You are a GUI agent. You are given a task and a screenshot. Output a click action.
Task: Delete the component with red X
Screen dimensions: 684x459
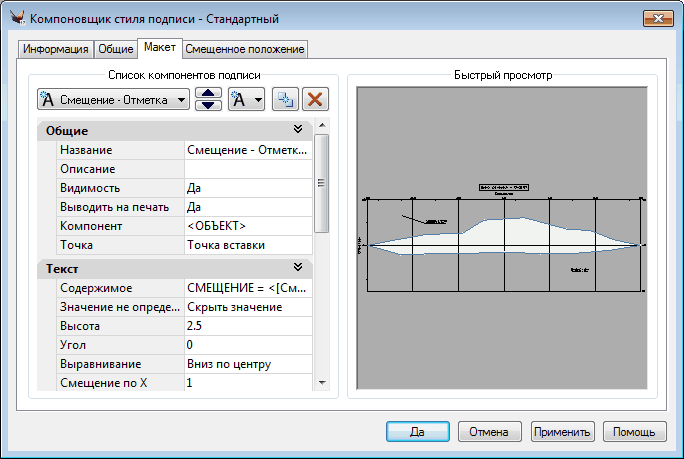(x=315, y=99)
